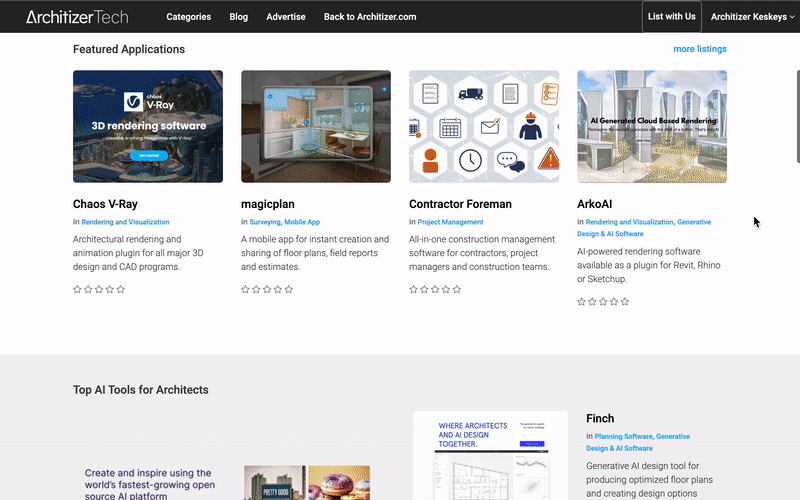Rate Contractor Foreman five stars

coord(457,289)
